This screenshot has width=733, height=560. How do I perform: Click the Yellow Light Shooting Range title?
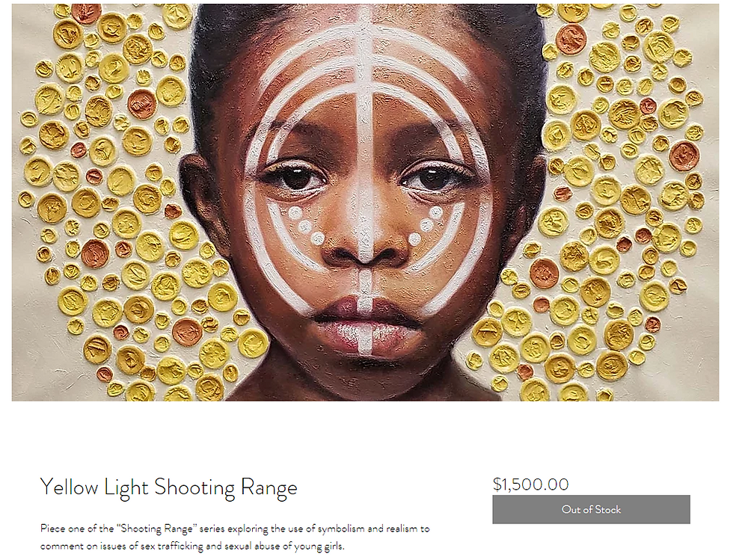[168, 487]
